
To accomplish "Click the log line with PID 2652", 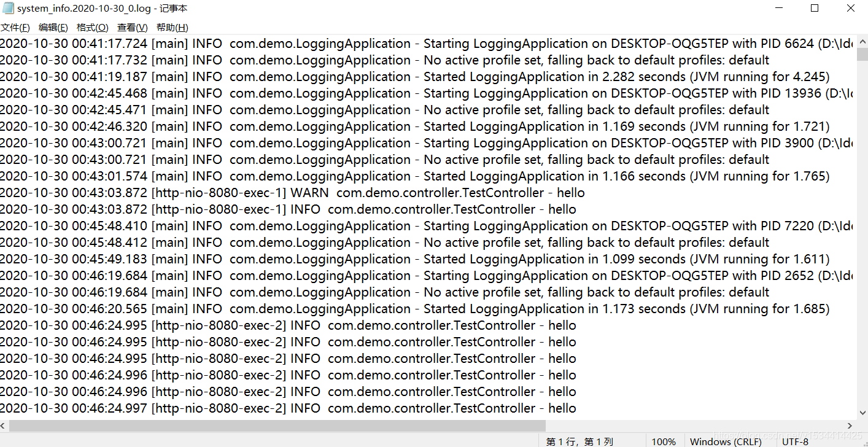I will click(x=427, y=276).
